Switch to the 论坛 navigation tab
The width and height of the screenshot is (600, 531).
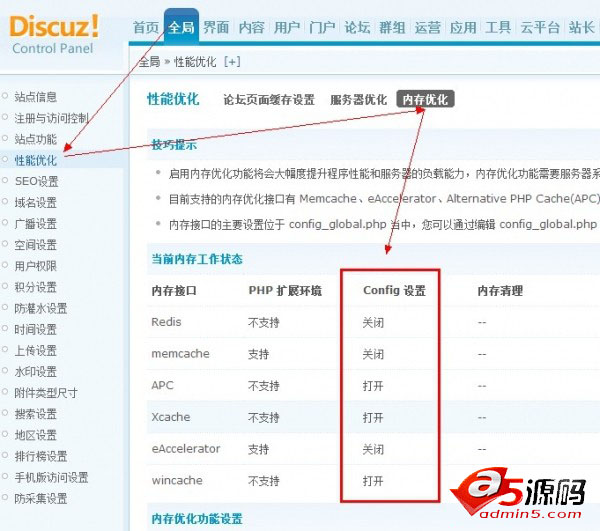(357, 28)
